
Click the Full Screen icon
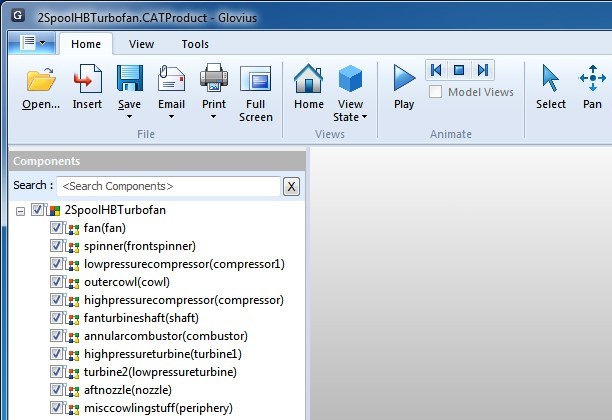tap(256, 80)
